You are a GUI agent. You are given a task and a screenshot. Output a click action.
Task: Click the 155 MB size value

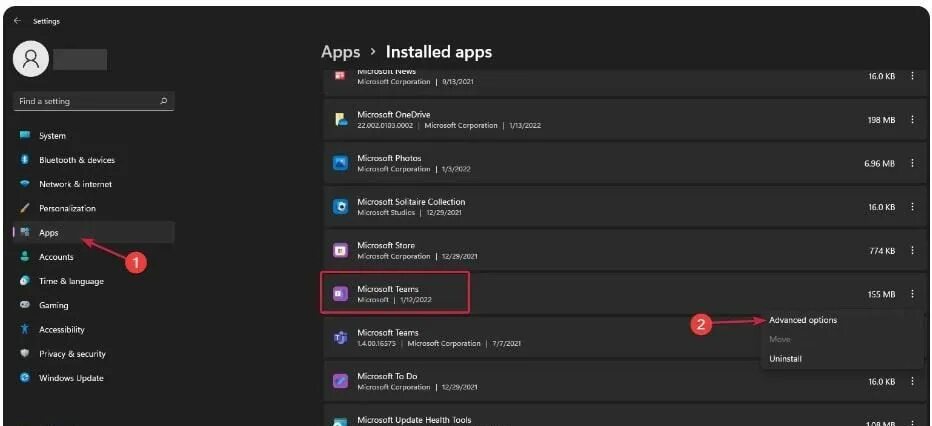(x=881, y=294)
